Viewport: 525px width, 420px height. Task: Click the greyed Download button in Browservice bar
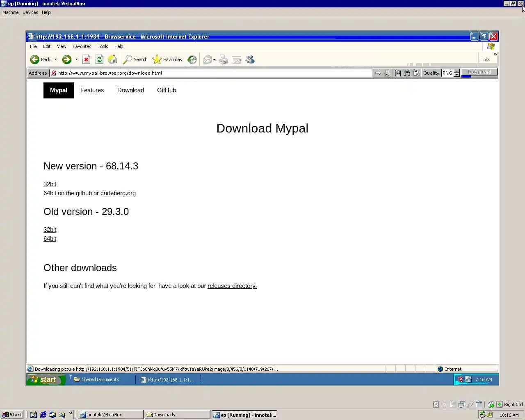[x=479, y=72]
